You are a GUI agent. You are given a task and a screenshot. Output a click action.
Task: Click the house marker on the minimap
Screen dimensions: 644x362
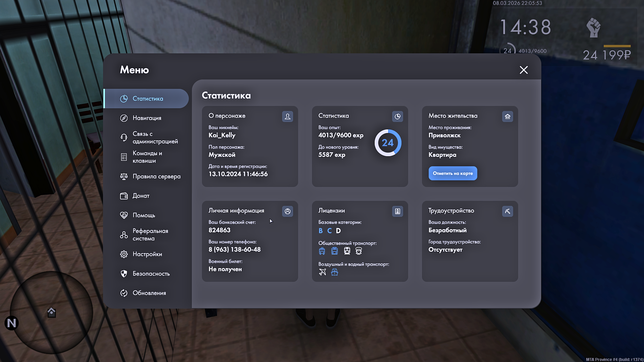point(51,312)
